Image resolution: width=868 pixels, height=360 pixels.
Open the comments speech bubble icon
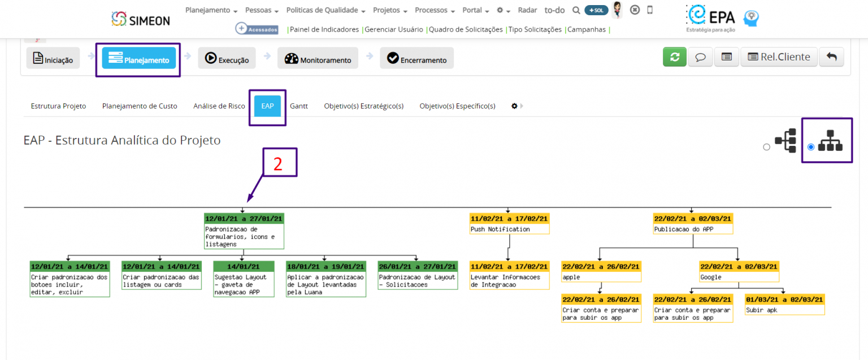(700, 57)
